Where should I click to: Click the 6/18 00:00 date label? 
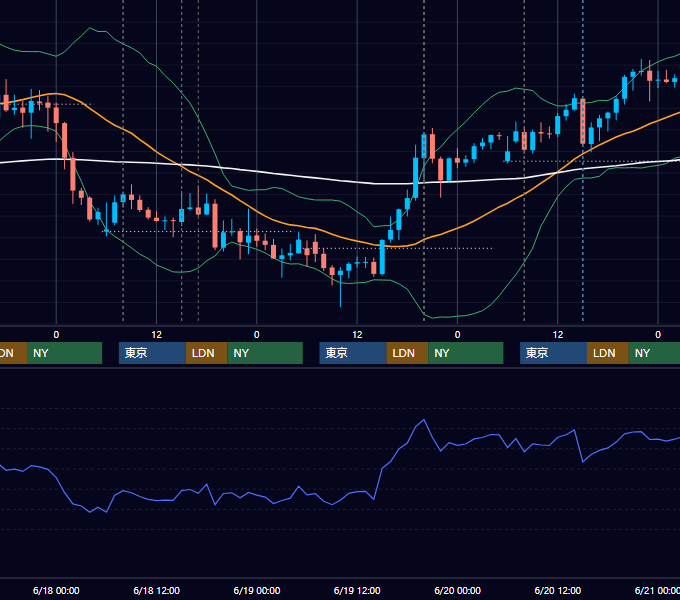click(x=56, y=590)
